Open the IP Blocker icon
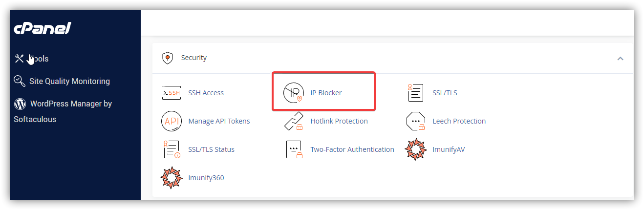Screen dimensions: 644x210 point(293,93)
